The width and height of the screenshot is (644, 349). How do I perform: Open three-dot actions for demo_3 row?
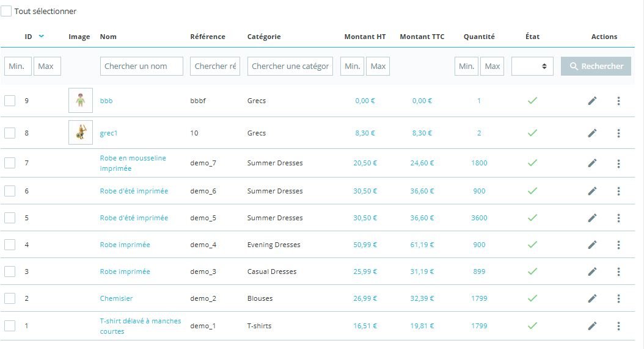pyautogui.click(x=618, y=272)
